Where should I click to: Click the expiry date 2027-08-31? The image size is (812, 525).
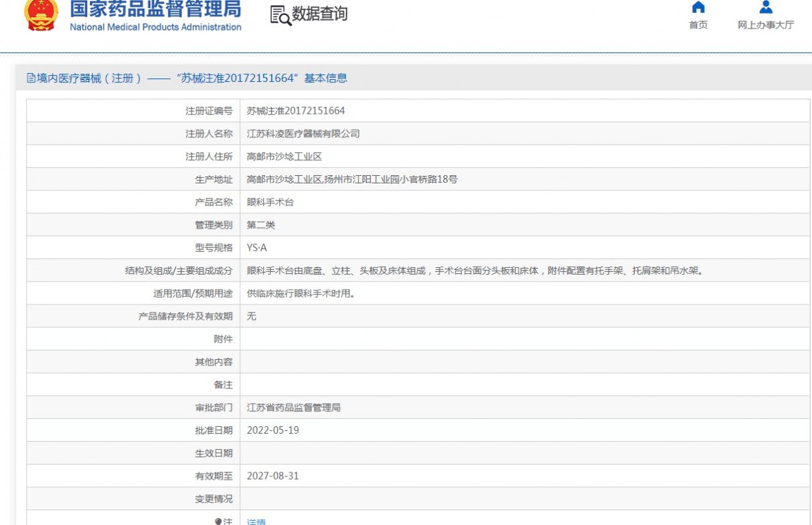[273, 476]
